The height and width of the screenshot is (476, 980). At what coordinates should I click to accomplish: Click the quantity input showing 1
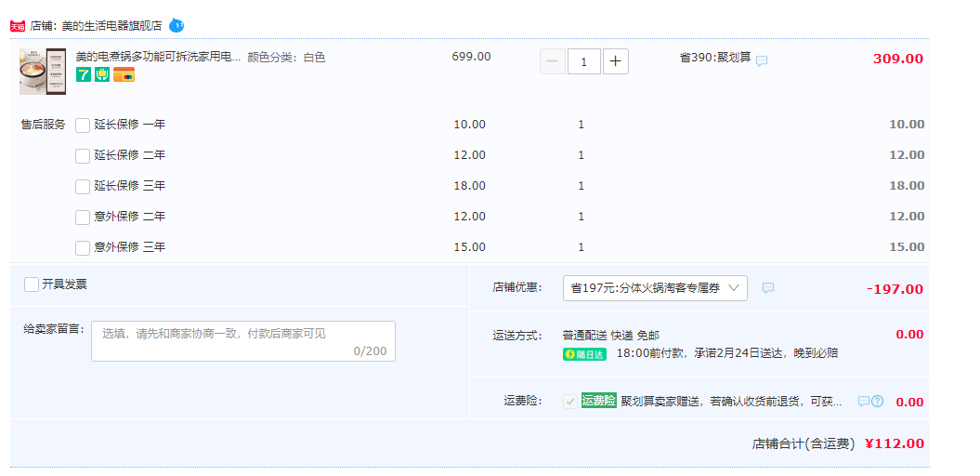coord(584,61)
